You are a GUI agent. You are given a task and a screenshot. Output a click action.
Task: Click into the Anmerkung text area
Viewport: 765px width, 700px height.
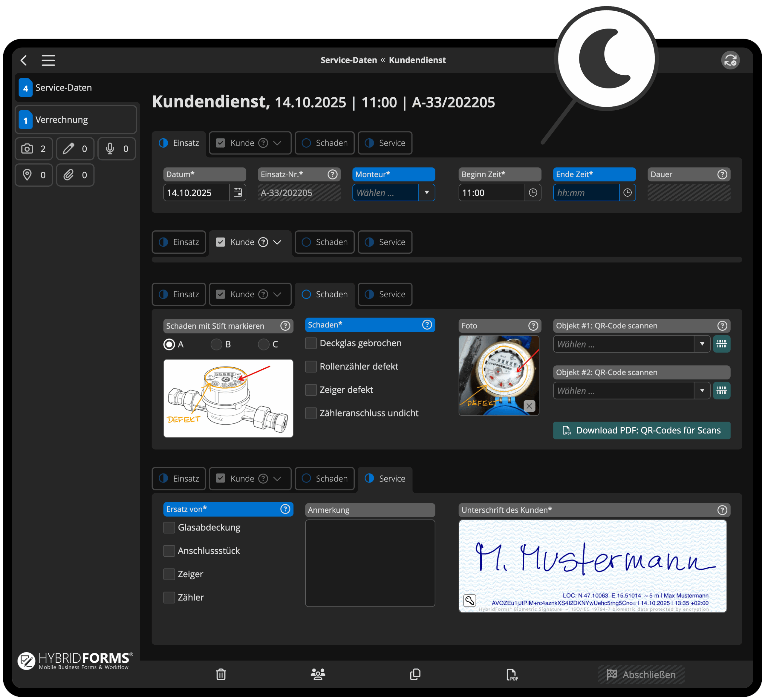coord(370,563)
